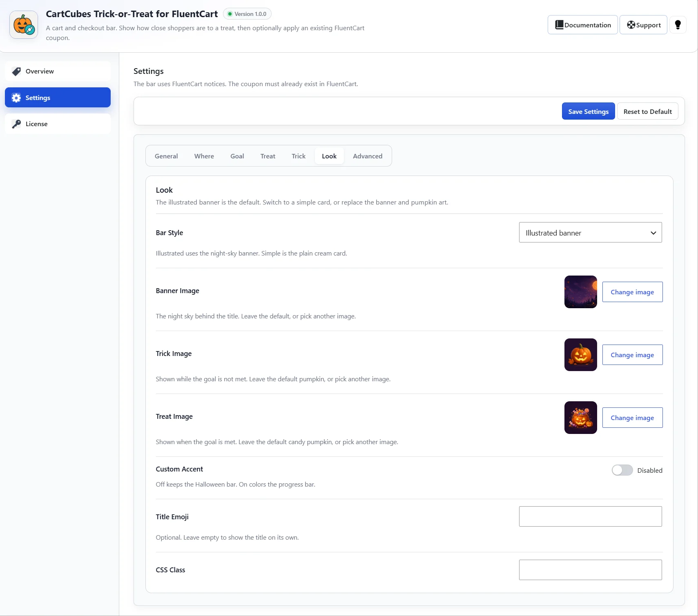The image size is (698, 616).
Task: Click the Overview tag icon in sidebar
Action: pyautogui.click(x=16, y=71)
